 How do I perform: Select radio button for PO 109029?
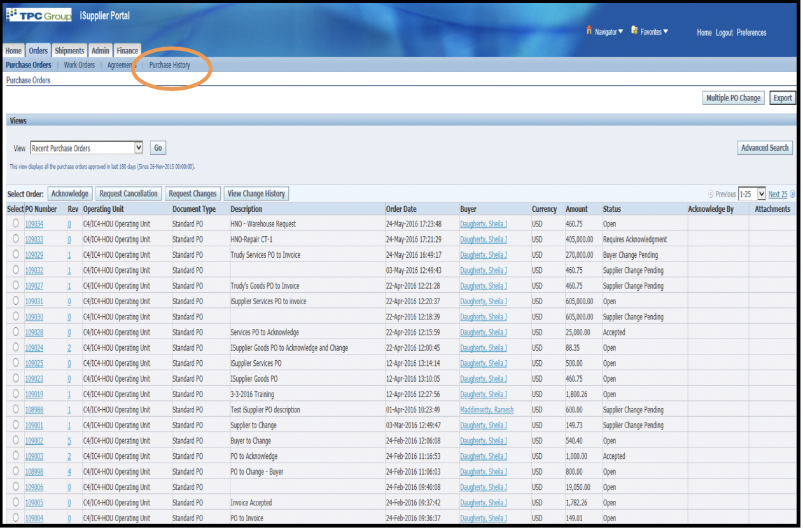point(15,254)
